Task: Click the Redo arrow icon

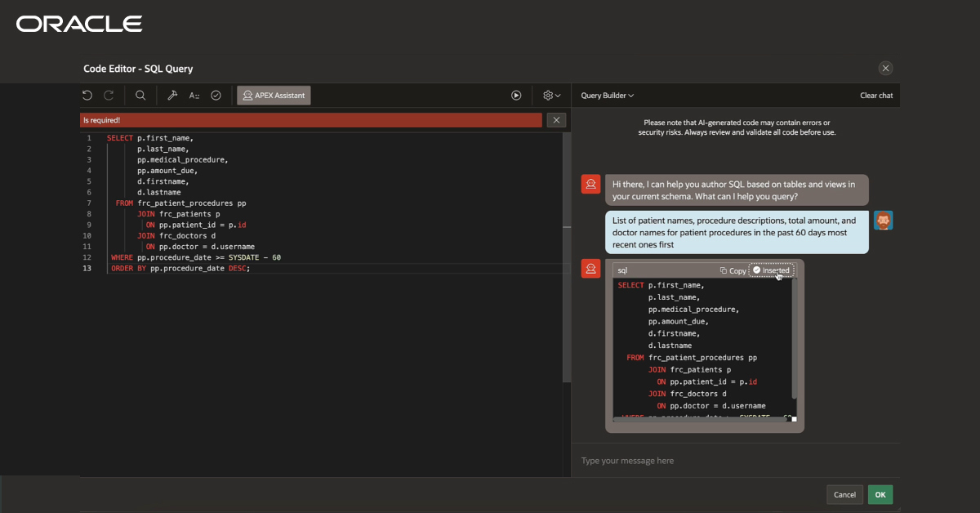Action: point(109,96)
